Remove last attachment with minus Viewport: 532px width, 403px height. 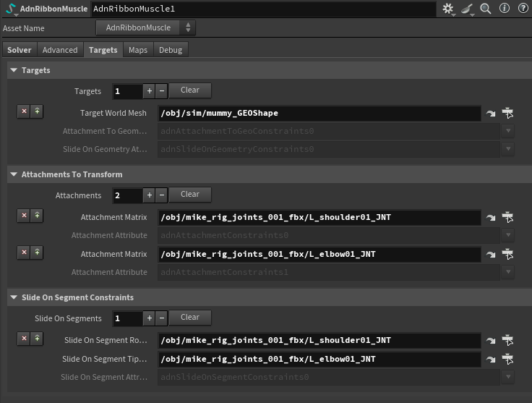162,195
